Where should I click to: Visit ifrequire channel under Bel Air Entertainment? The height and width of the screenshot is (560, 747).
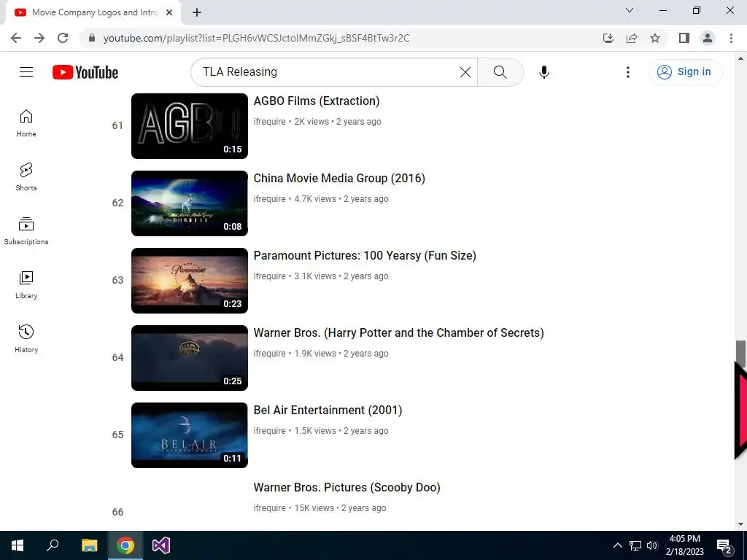coord(270,431)
